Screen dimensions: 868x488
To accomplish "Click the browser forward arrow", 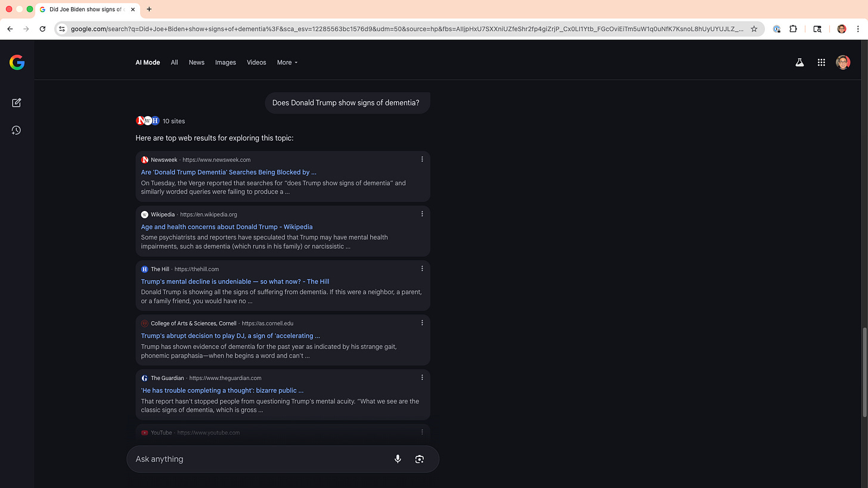I will tap(26, 29).
